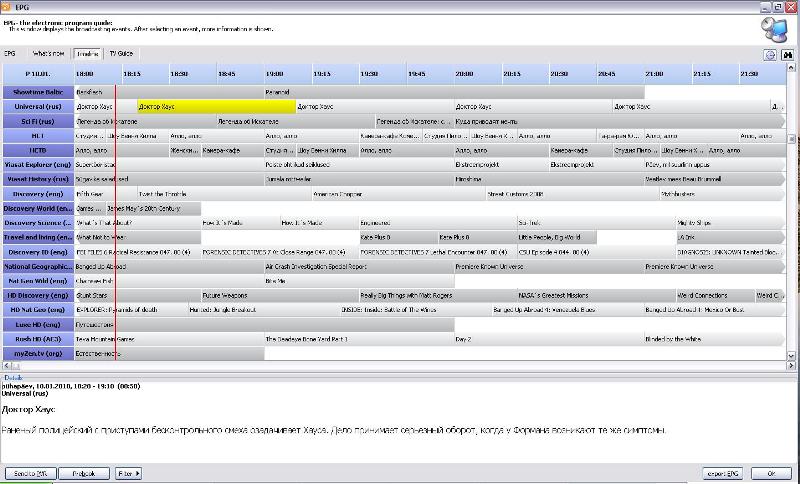The width and height of the screenshot is (800, 484).
Task: Select the Showtime Baltic channel row header
Action: click(x=38, y=92)
